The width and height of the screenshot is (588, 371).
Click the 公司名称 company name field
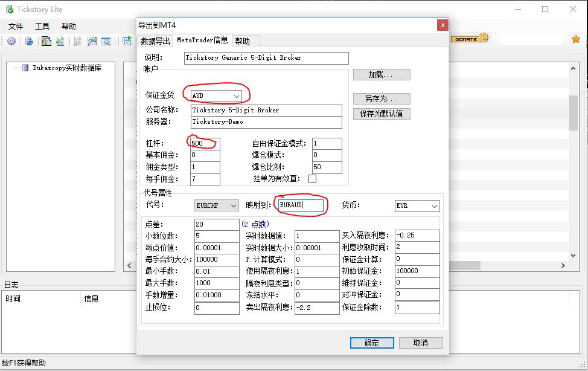pyautogui.click(x=266, y=111)
